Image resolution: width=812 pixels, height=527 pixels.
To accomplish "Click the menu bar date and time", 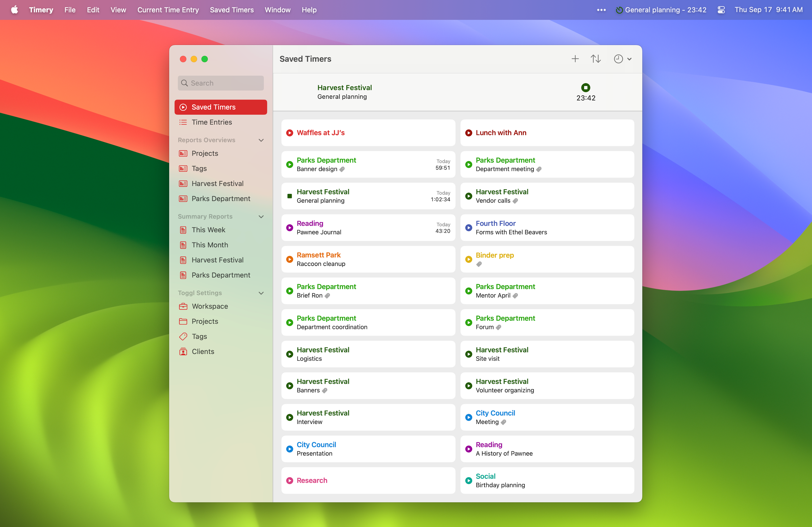I will coord(768,10).
